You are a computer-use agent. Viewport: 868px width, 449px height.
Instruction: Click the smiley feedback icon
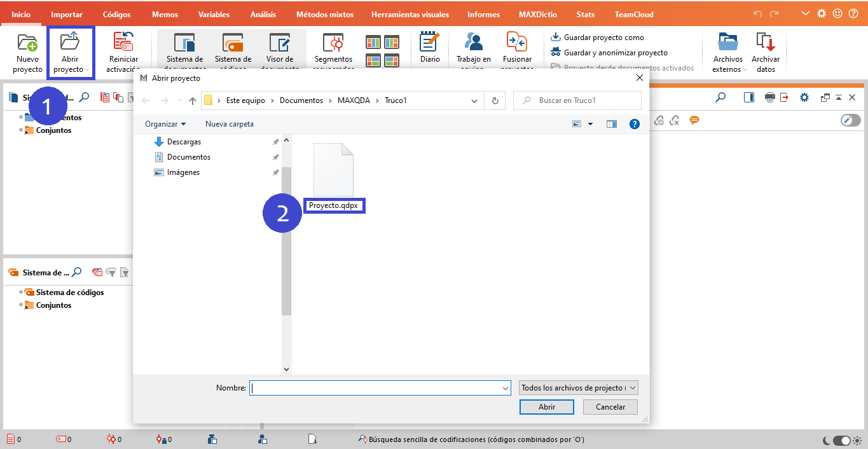tap(837, 13)
